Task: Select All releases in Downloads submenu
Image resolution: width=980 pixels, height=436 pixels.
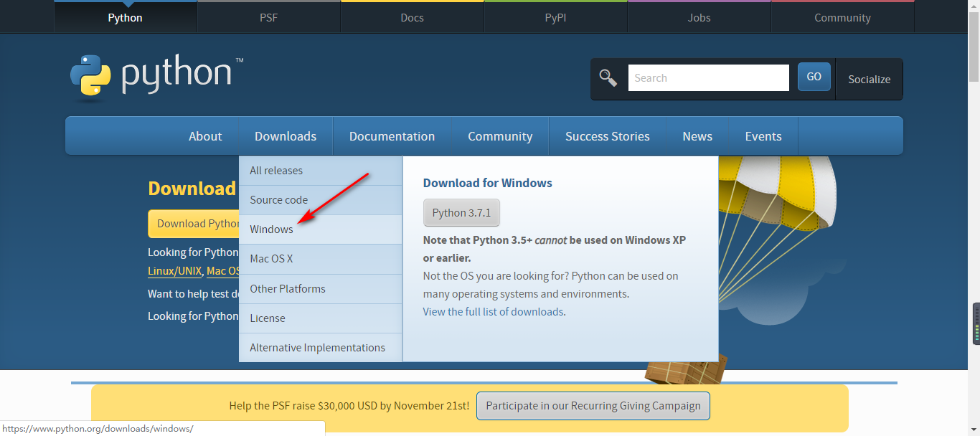Action: 321,171
